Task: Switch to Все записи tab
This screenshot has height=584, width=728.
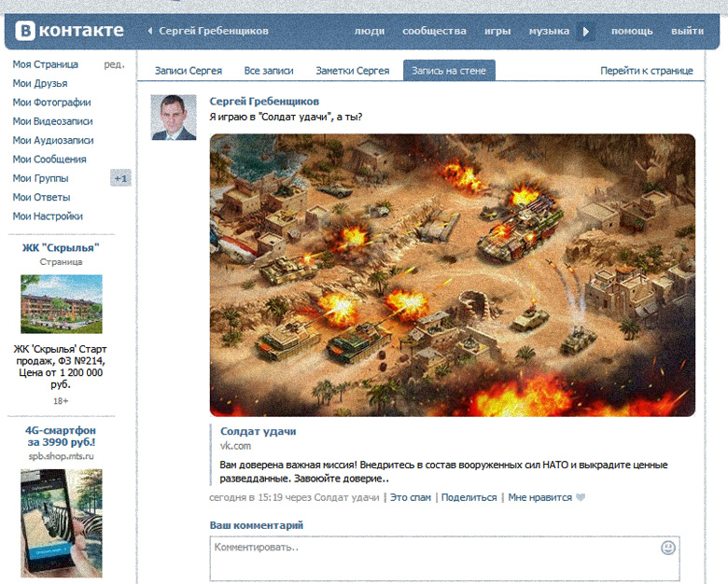Action: (x=269, y=71)
